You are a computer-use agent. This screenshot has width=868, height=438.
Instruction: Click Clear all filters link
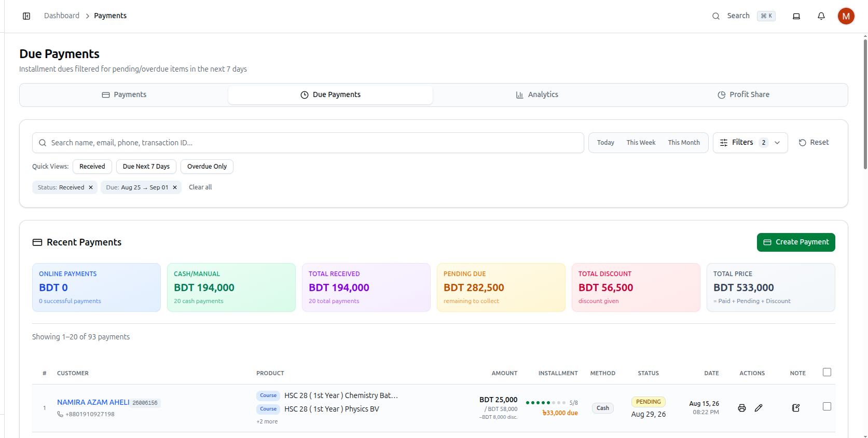click(x=200, y=187)
